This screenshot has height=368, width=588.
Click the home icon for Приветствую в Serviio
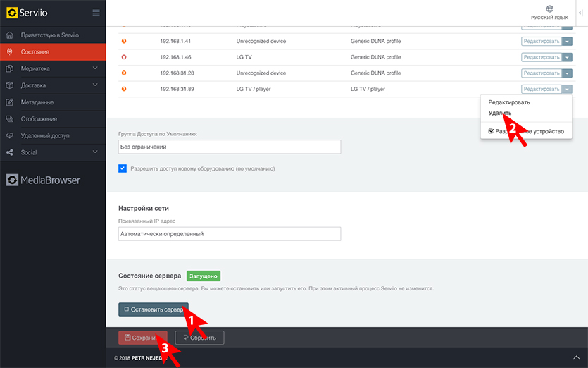tap(9, 35)
